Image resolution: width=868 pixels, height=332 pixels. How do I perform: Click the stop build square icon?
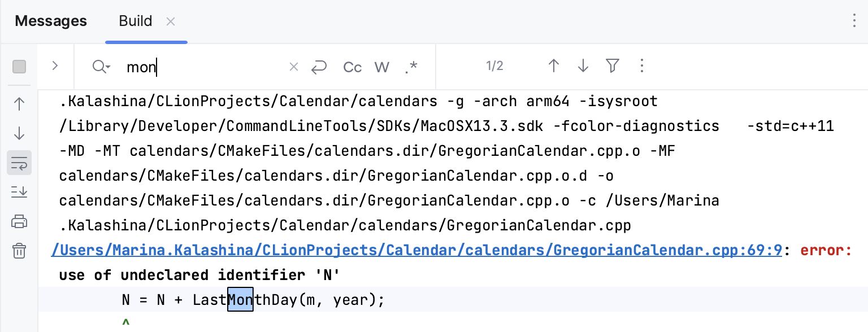[x=19, y=67]
